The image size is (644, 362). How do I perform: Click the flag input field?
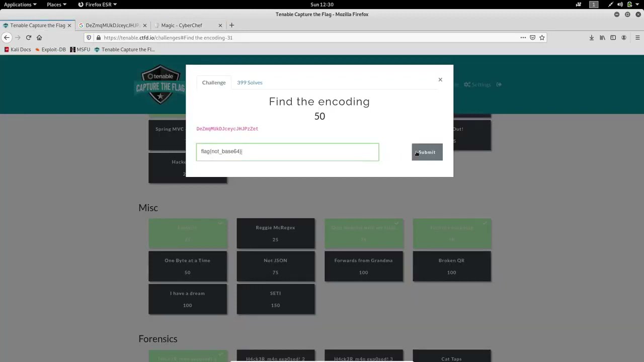(x=287, y=152)
